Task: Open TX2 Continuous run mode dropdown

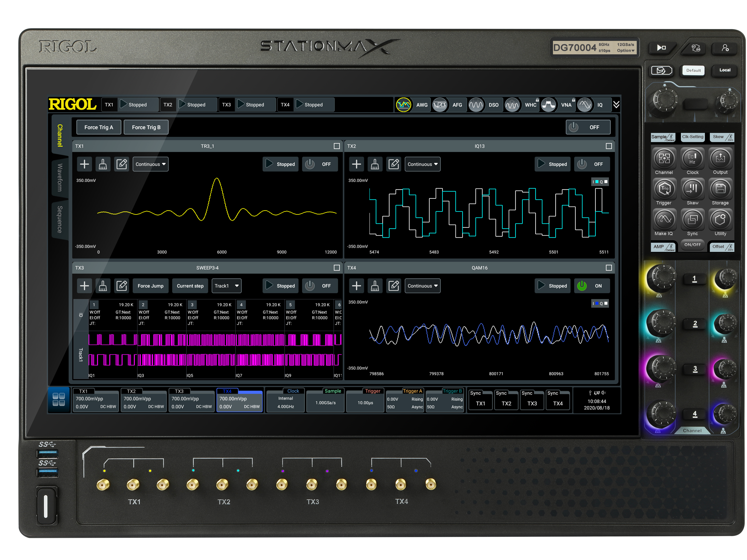Action: (422, 164)
